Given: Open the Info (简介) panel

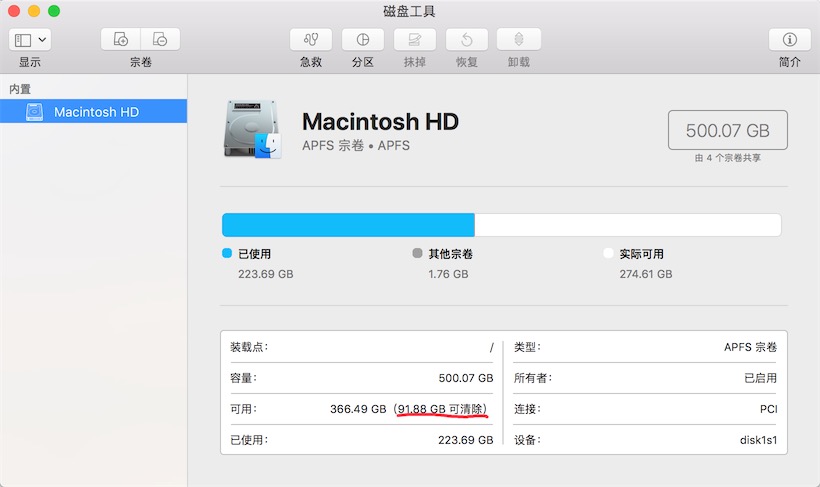Looking at the screenshot, I should (x=789, y=40).
